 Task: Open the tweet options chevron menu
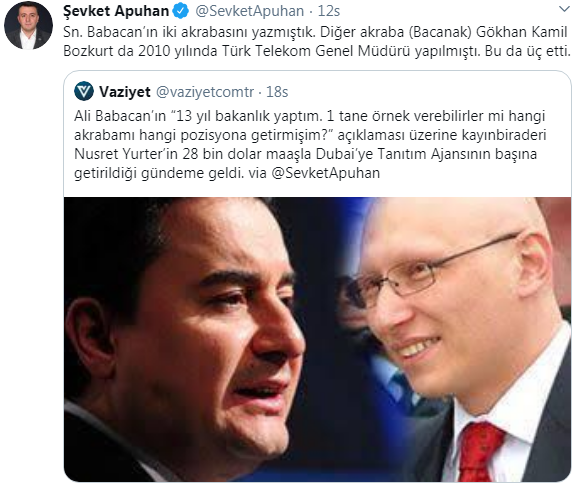pyautogui.click(x=565, y=9)
